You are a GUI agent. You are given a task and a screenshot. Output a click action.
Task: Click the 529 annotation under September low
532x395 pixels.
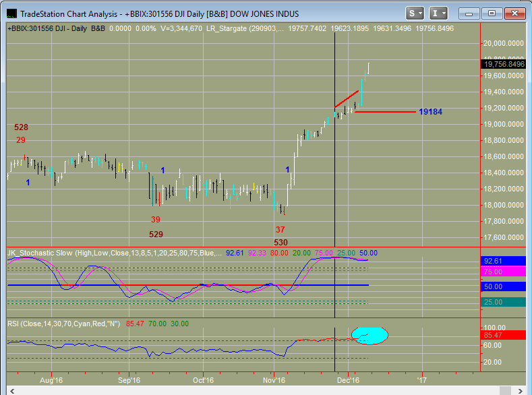[156, 235]
